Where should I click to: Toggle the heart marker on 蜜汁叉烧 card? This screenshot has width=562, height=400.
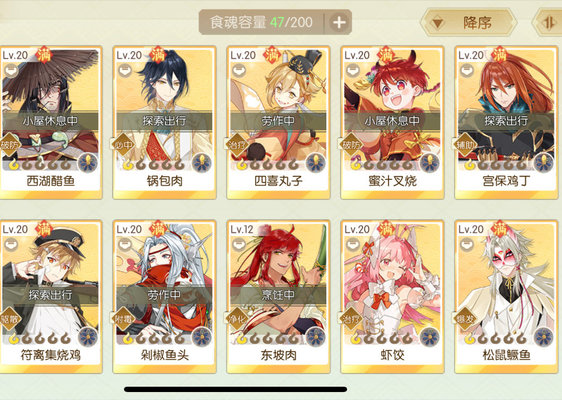[352, 70]
